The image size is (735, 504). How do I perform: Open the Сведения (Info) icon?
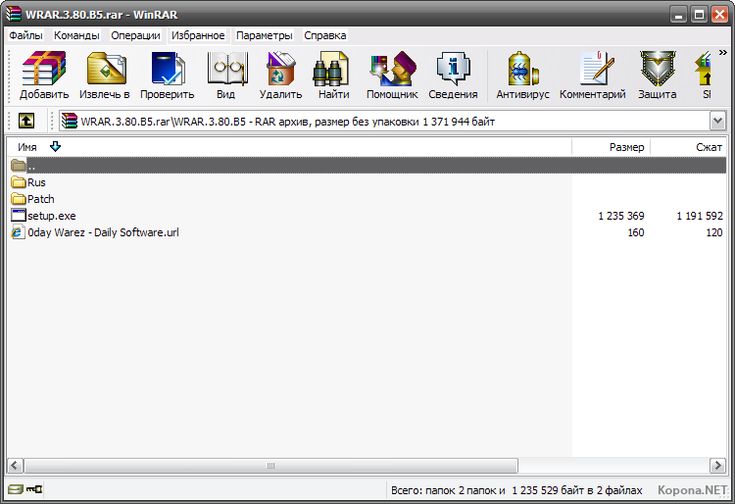pyautogui.click(x=453, y=68)
